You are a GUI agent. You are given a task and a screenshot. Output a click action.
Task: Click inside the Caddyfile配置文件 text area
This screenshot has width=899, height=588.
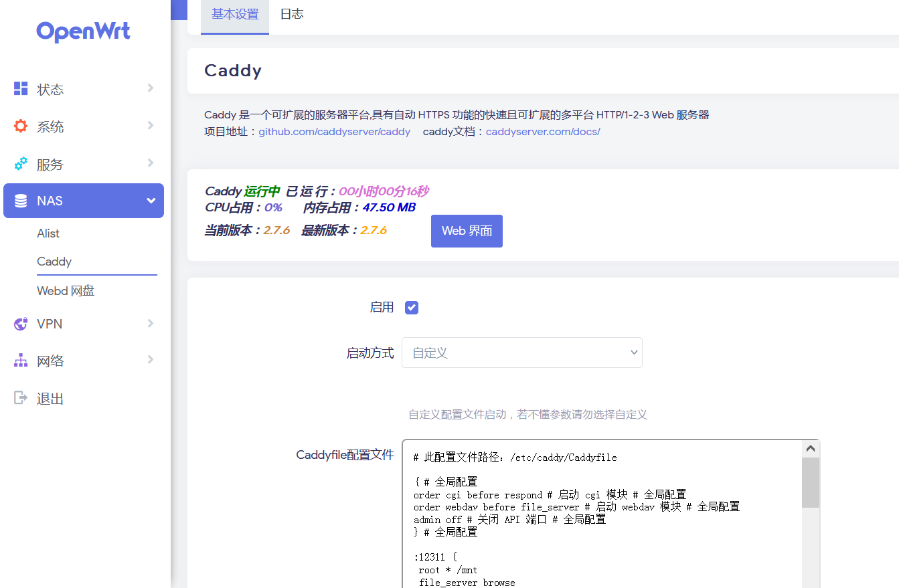pyautogui.click(x=602, y=514)
